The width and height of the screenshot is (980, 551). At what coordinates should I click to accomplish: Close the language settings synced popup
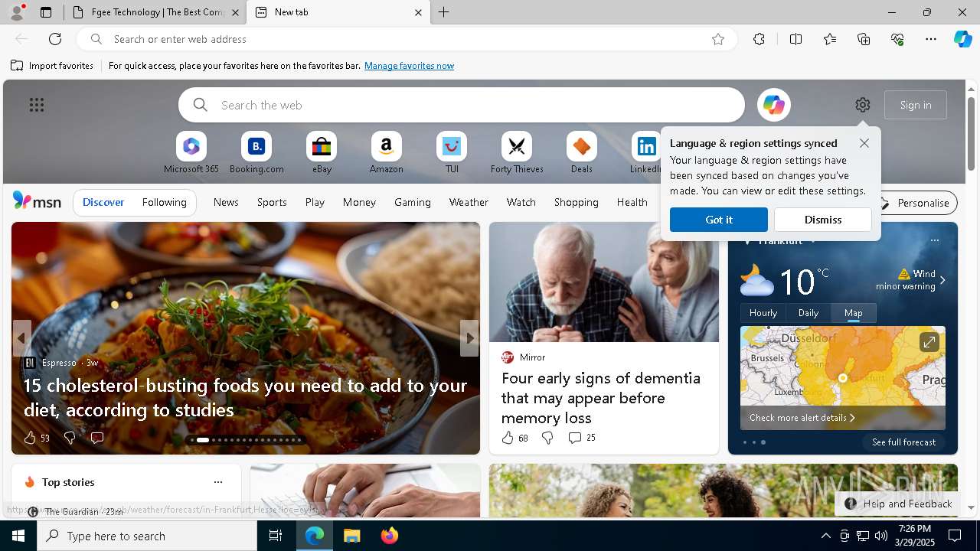[864, 143]
